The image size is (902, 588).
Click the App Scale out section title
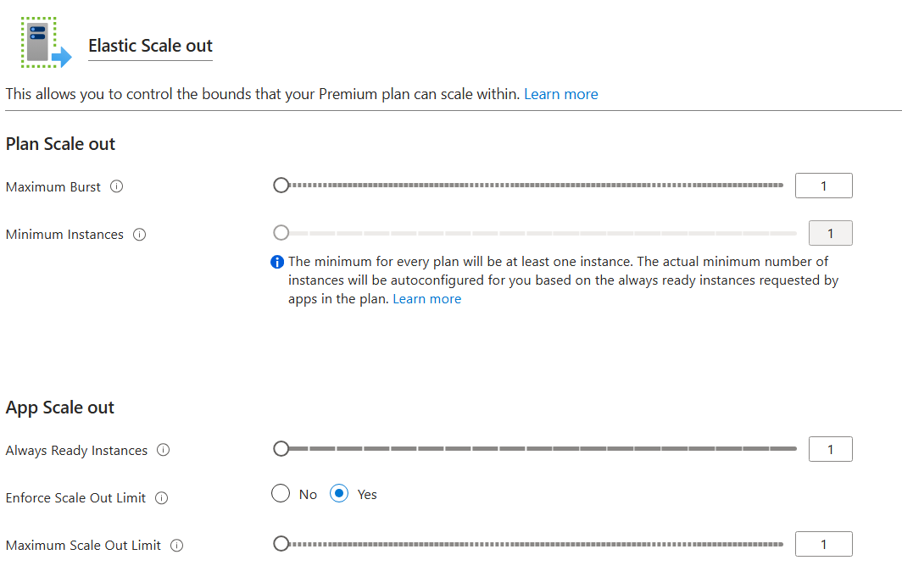[60, 408]
